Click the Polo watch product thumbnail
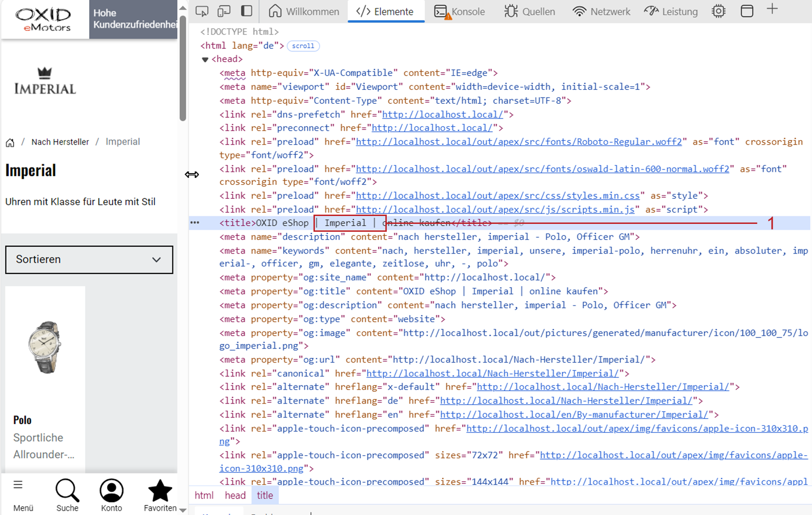This screenshot has width=812, height=515. click(x=45, y=347)
